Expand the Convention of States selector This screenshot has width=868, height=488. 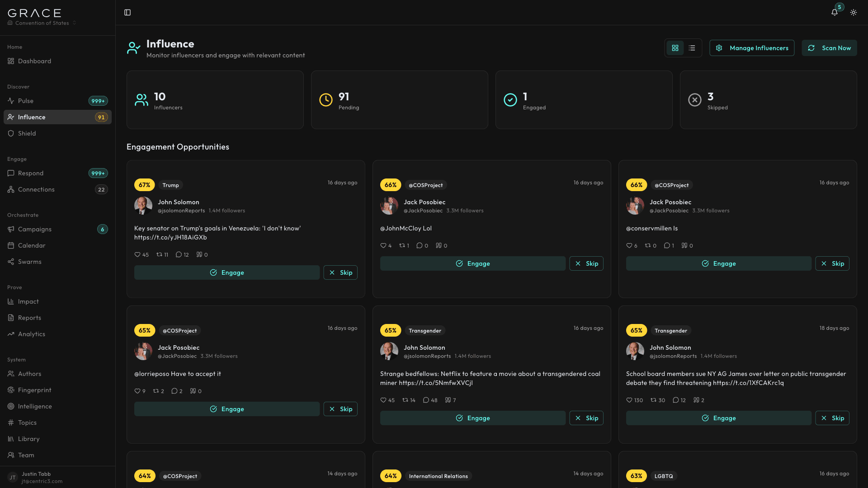[x=41, y=23]
